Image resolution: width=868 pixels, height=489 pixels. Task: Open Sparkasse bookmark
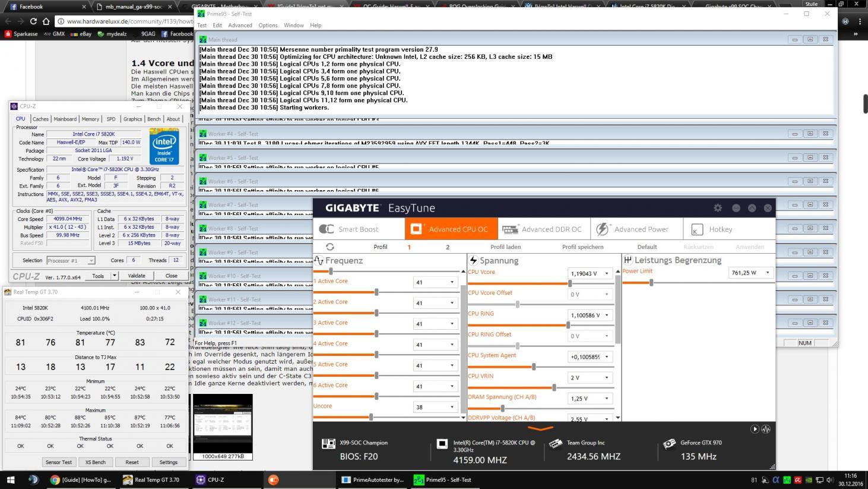[21, 34]
